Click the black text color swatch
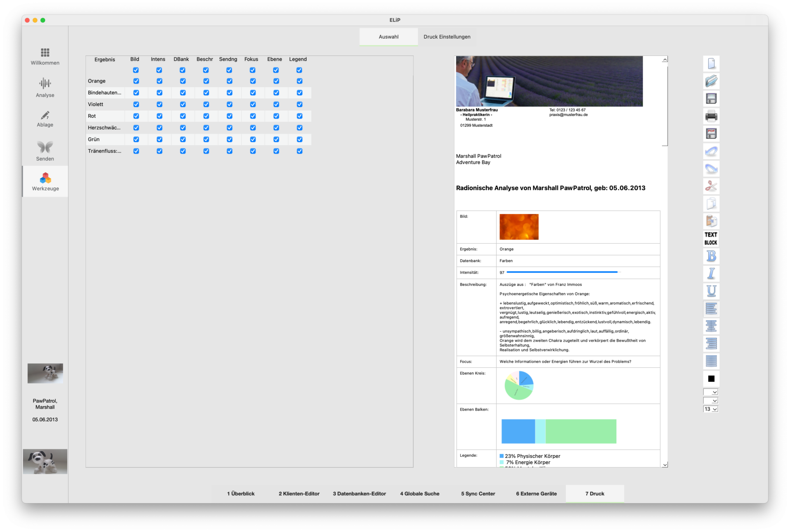 coord(711,379)
